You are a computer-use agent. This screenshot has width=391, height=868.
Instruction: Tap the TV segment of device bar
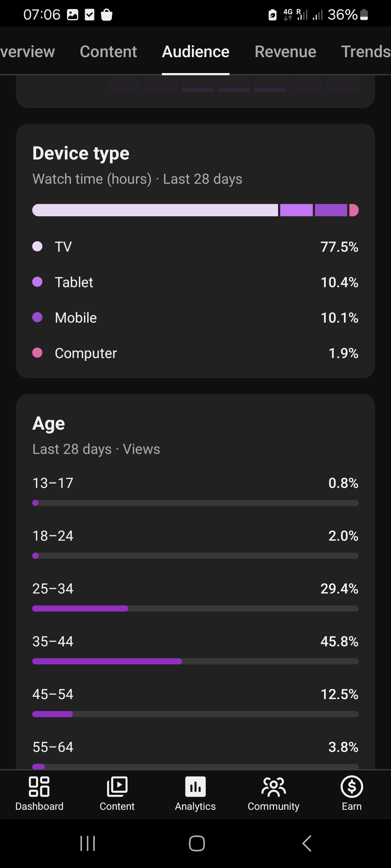(x=155, y=210)
